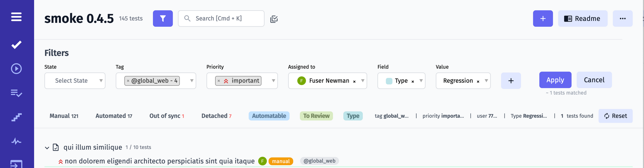Clear the Regression value selection
Viewport: 644px width, 168px height.
478,81
